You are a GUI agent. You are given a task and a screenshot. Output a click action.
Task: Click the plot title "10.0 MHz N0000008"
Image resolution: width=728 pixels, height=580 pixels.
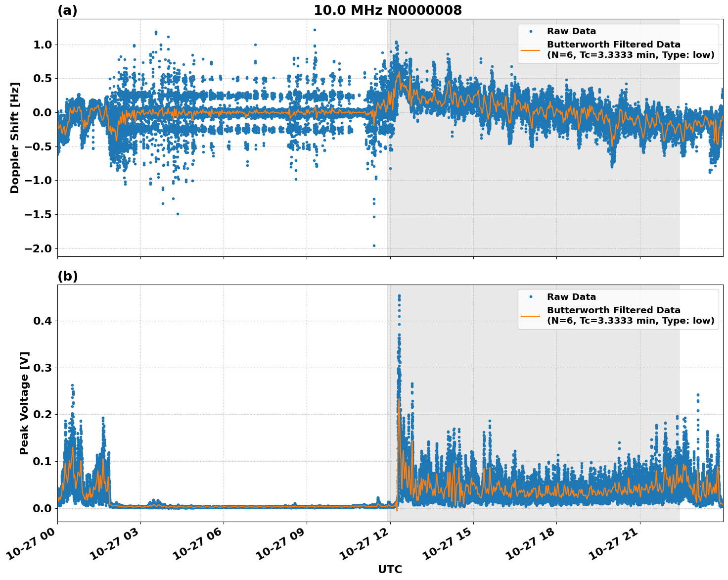pos(387,10)
